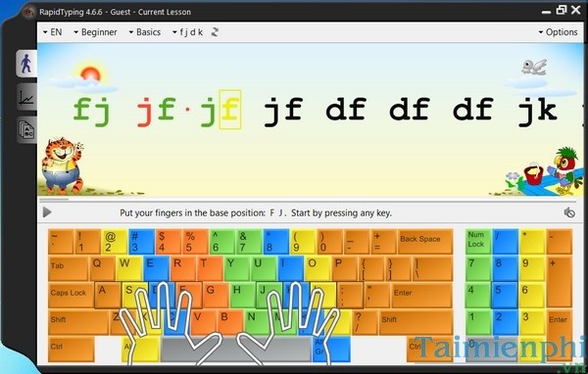This screenshot has height=374, width=588.
Task: Click the left Shift key
Action: (x=78, y=322)
